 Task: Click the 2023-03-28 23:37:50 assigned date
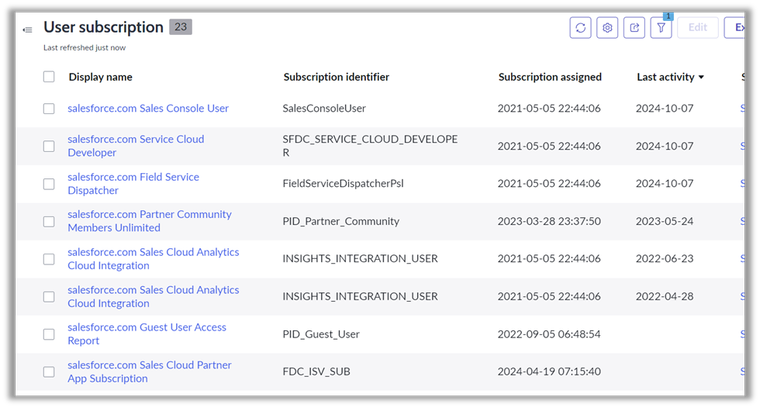tap(549, 221)
